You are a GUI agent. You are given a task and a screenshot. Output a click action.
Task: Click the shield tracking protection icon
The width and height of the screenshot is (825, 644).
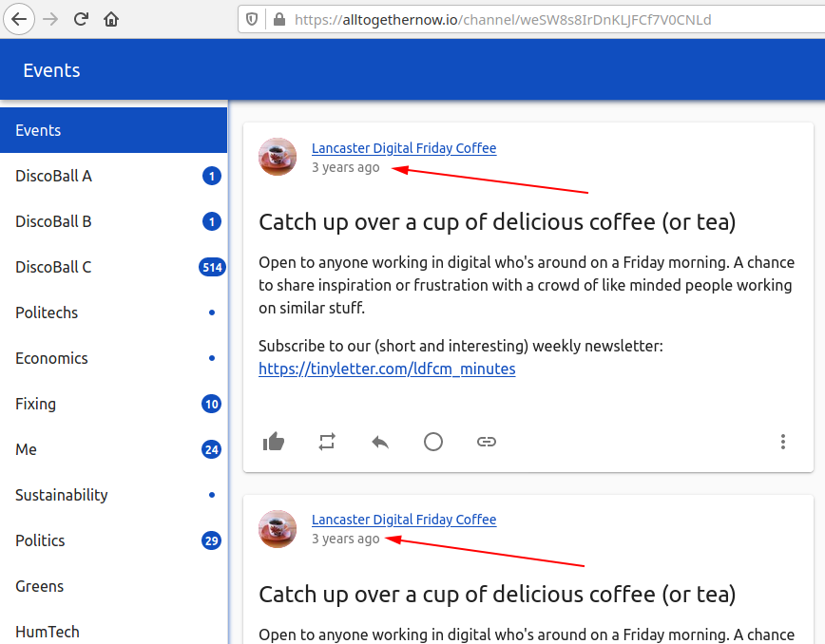(x=252, y=19)
